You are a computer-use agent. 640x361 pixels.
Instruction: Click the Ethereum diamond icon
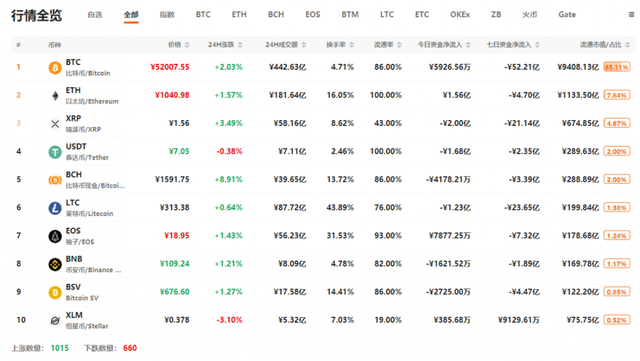point(55,96)
